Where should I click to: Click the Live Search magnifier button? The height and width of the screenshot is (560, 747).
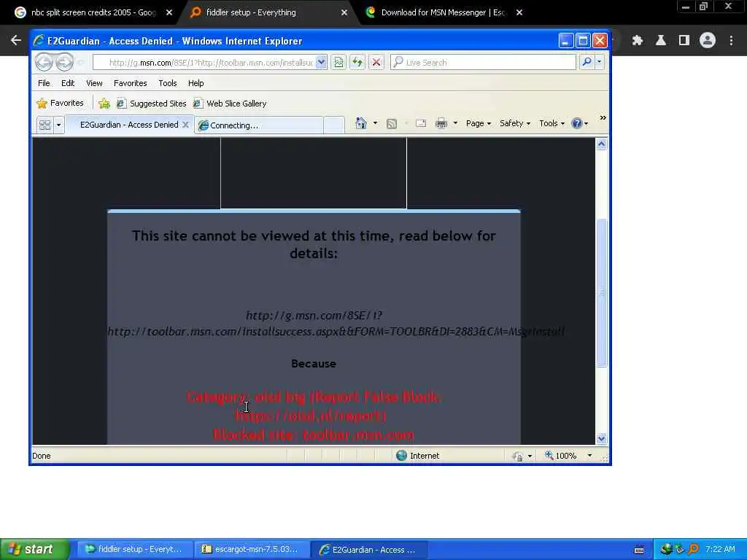point(587,62)
